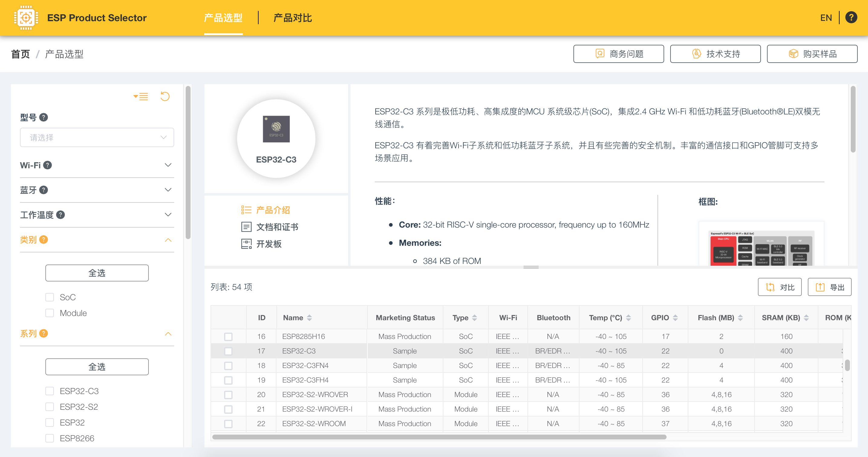Select row checkbox for ESP32-S2-WROVER-I

click(x=228, y=409)
